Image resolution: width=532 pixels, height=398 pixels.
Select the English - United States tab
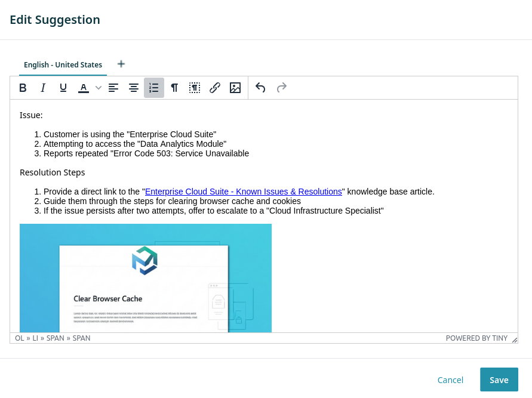pos(63,64)
